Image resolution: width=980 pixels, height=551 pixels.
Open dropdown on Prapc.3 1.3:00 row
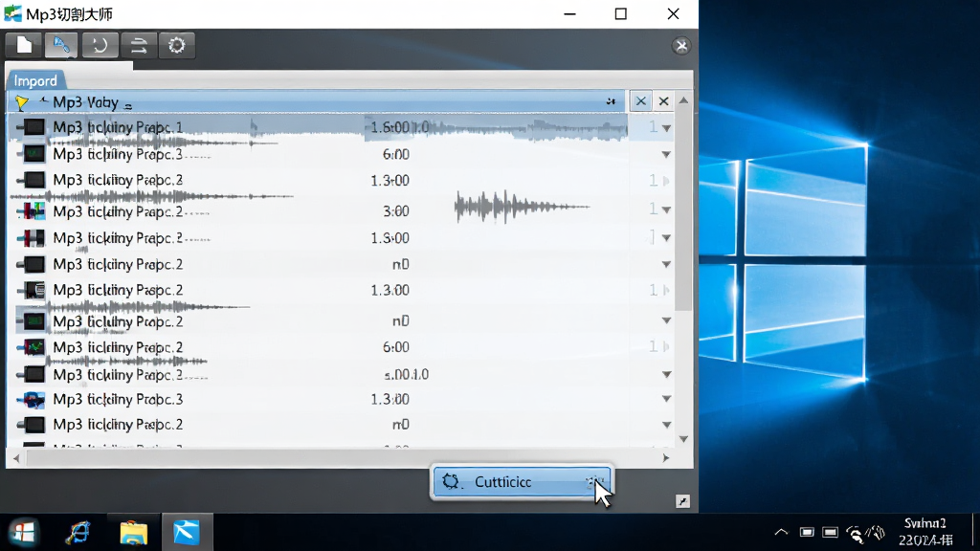tap(666, 399)
